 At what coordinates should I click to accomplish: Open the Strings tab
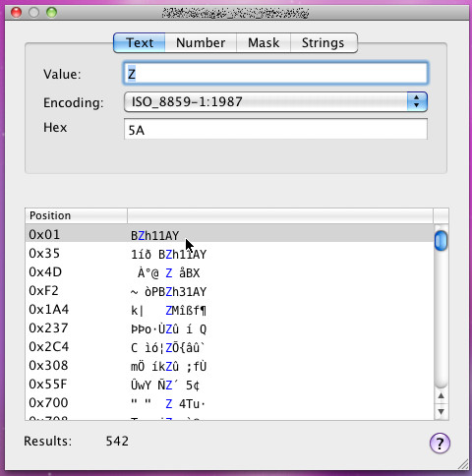coord(324,42)
